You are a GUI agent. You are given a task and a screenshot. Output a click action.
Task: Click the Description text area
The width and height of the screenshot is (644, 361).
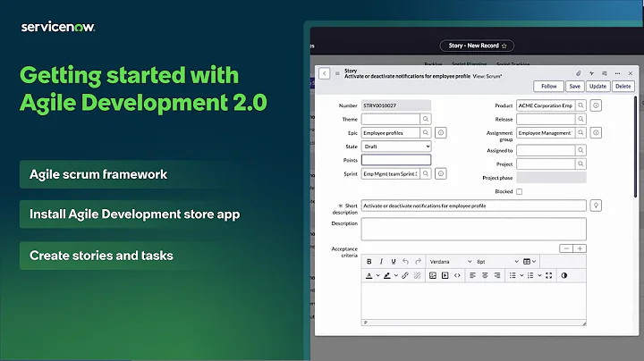coord(473,229)
